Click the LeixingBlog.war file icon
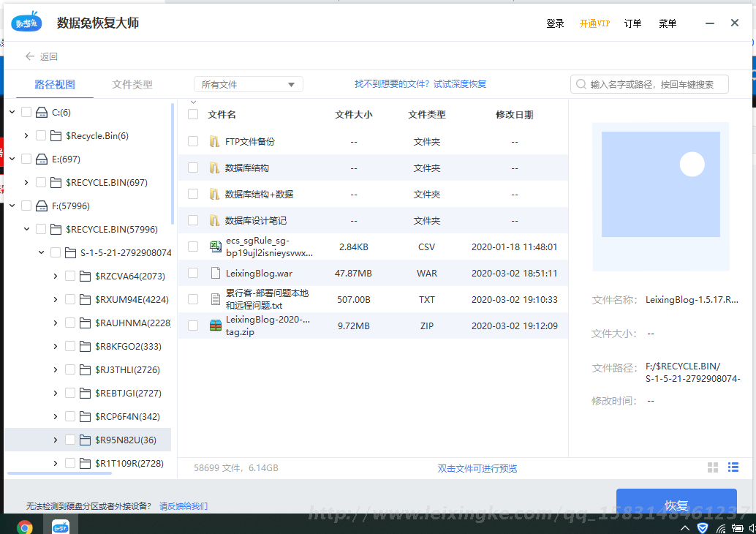 pyautogui.click(x=216, y=273)
